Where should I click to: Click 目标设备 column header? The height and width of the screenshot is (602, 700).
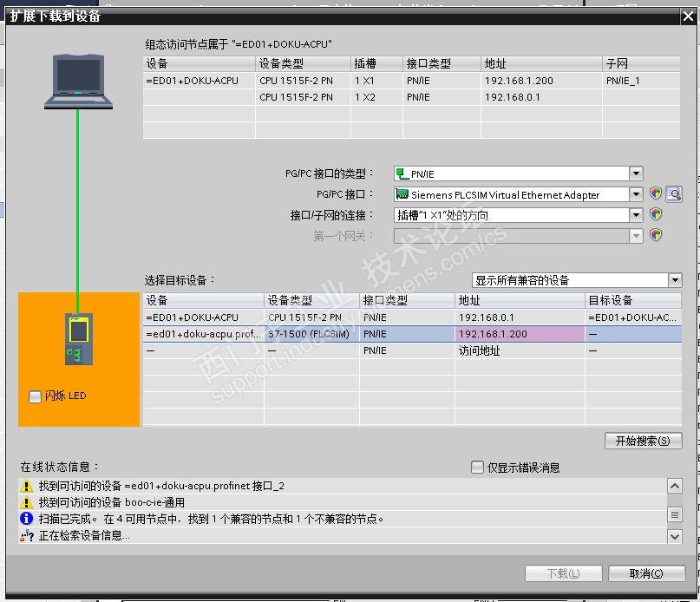coord(633,300)
